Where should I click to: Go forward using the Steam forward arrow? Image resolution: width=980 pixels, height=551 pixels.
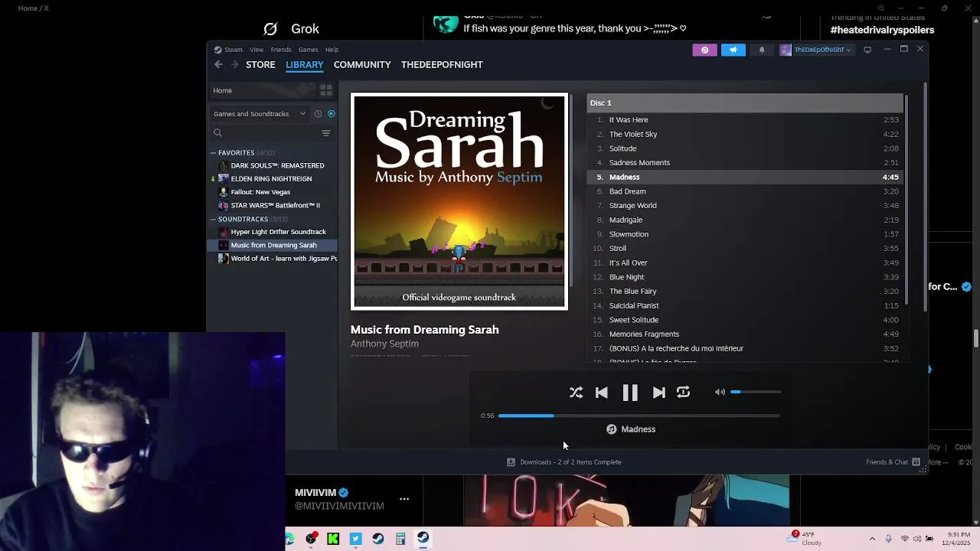[x=234, y=64]
